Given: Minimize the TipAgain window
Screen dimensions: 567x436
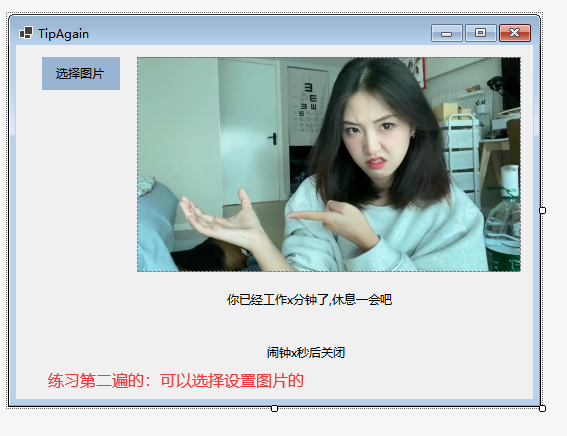Looking at the screenshot, I should [x=447, y=33].
